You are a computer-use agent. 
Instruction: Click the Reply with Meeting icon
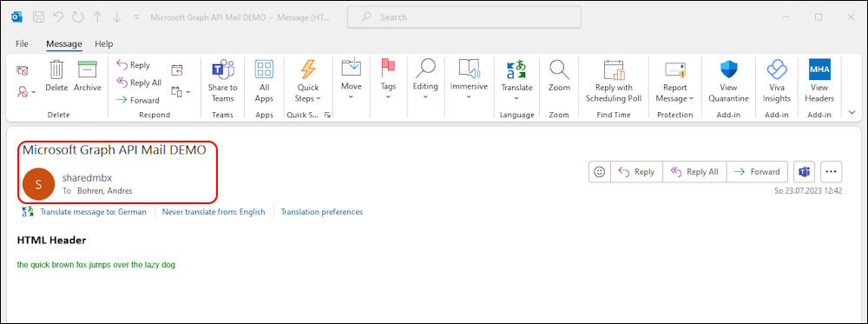[176, 70]
